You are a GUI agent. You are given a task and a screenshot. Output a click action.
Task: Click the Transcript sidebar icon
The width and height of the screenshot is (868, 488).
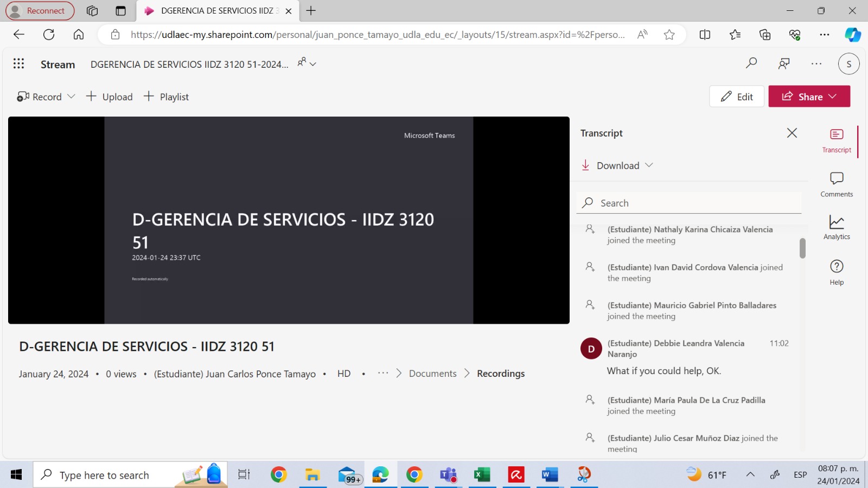pos(836,140)
